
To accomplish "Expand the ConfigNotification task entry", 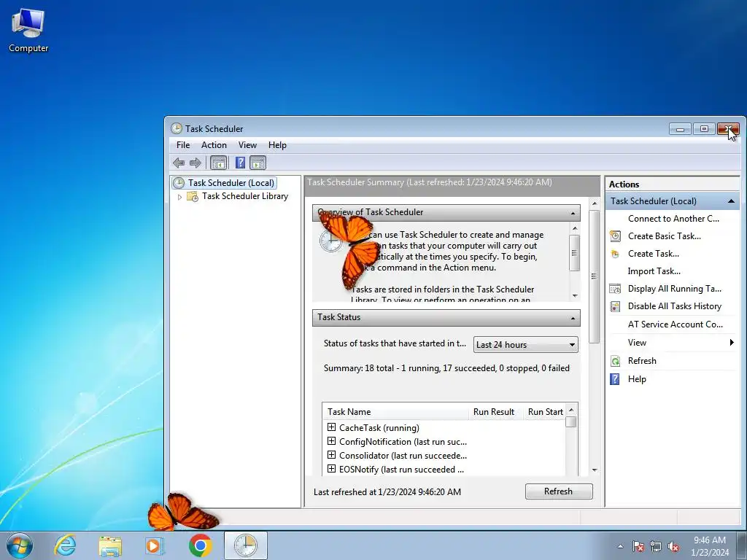I will pos(332,441).
